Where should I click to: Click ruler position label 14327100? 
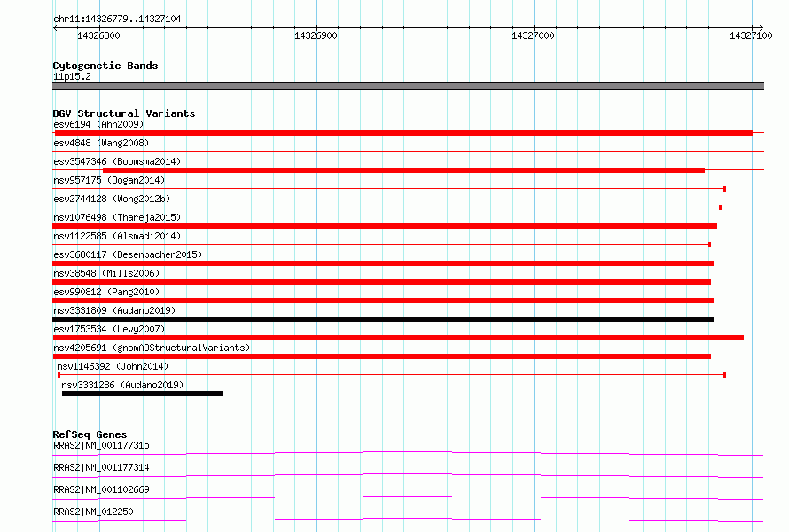pyautogui.click(x=751, y=35)
